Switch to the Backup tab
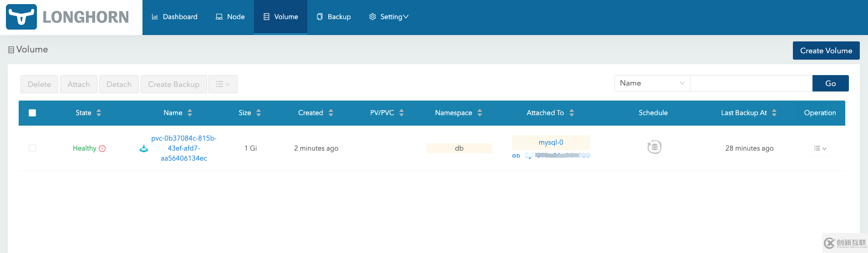868x253 pixels. [334, 17]
